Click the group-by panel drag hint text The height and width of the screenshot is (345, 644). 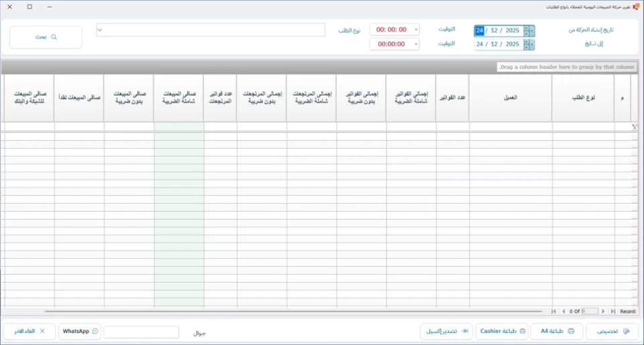566,67
